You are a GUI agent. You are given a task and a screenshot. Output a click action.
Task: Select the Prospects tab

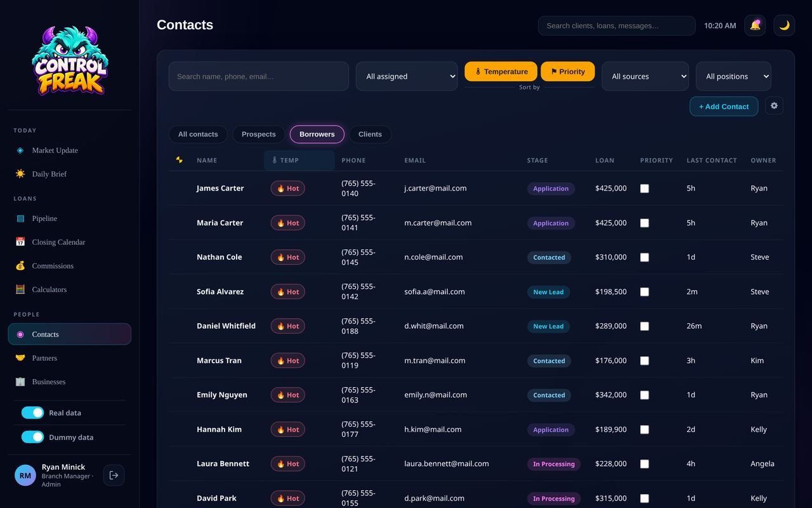[259, 134]
